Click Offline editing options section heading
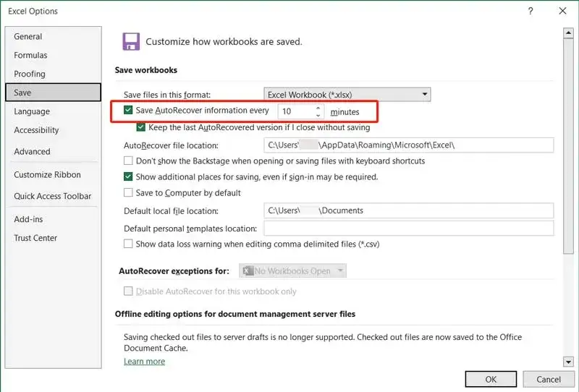 [234, 314]
